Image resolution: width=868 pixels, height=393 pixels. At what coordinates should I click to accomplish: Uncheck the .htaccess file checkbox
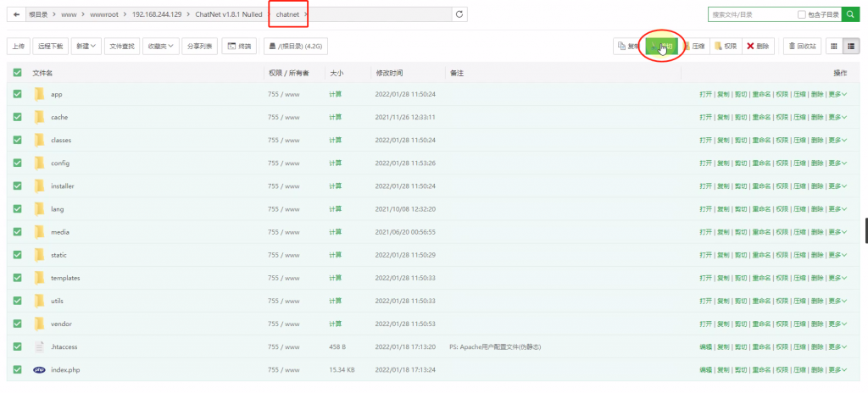point(17,346)
